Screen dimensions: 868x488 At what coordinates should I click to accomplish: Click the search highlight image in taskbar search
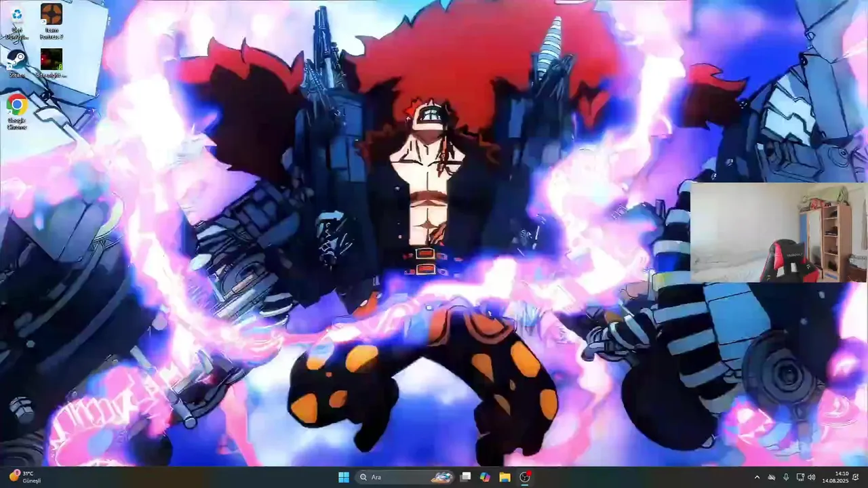coord(442,477)
